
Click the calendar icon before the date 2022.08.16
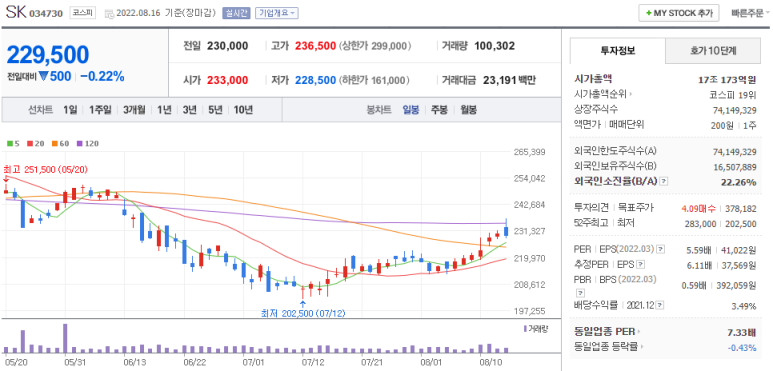coord(109,13)
